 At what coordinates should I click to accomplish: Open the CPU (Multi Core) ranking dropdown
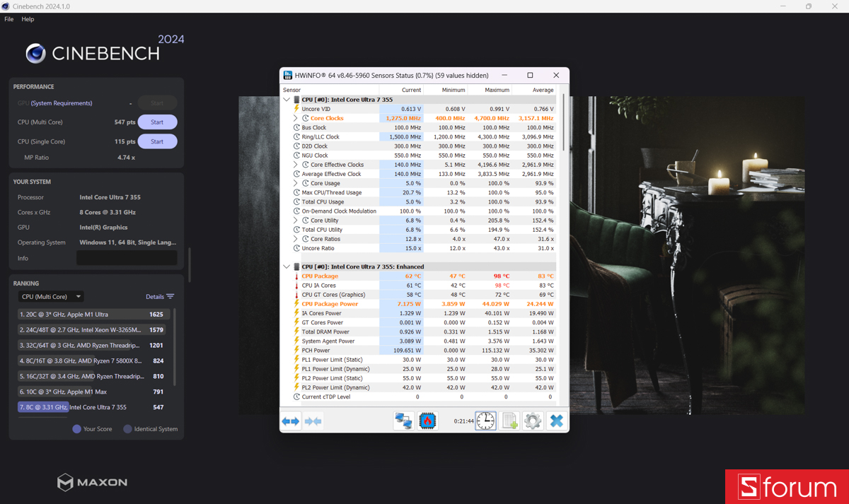(x=51, y=297)
